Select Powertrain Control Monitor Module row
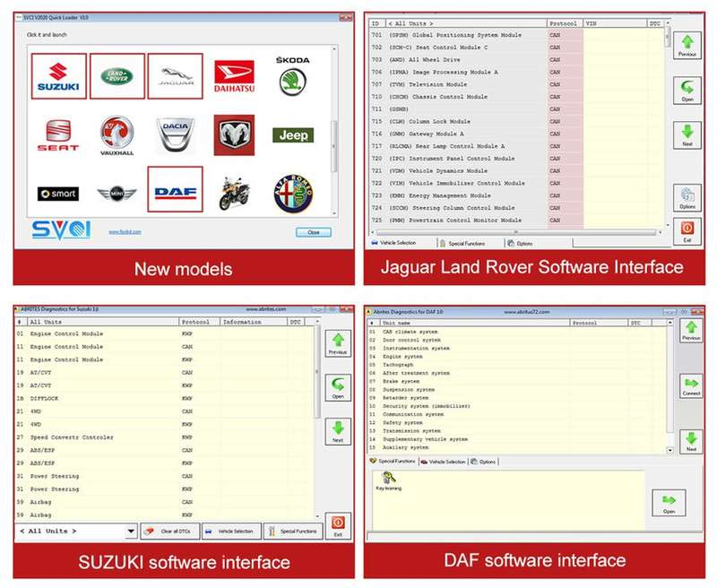The height and width of the screenshot is (588, 717). [x=517, y=220]
